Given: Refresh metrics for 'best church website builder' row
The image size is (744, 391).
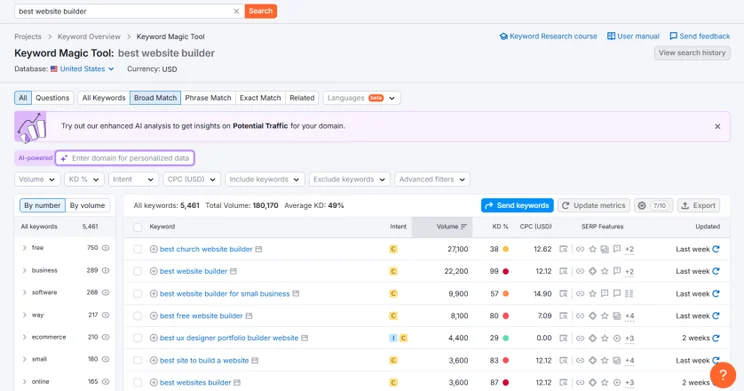Looking at the screenshot, I should [x=716, y=249].
